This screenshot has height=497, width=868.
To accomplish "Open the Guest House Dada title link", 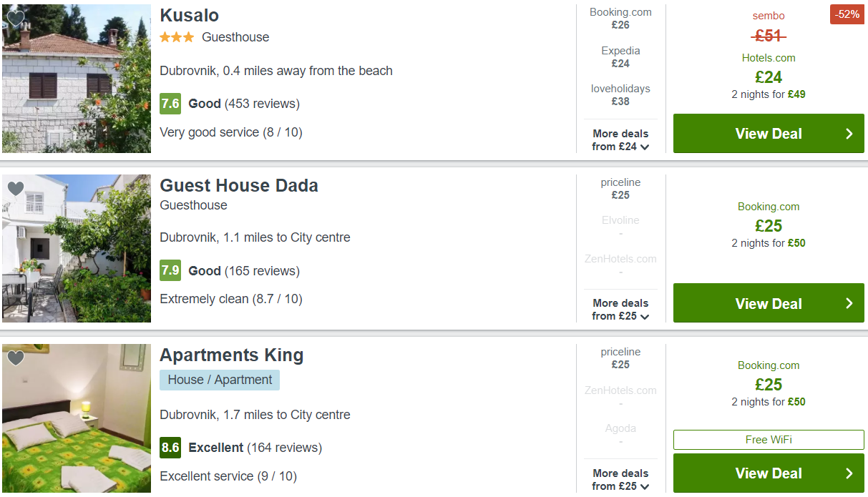I will pos(239,185).
